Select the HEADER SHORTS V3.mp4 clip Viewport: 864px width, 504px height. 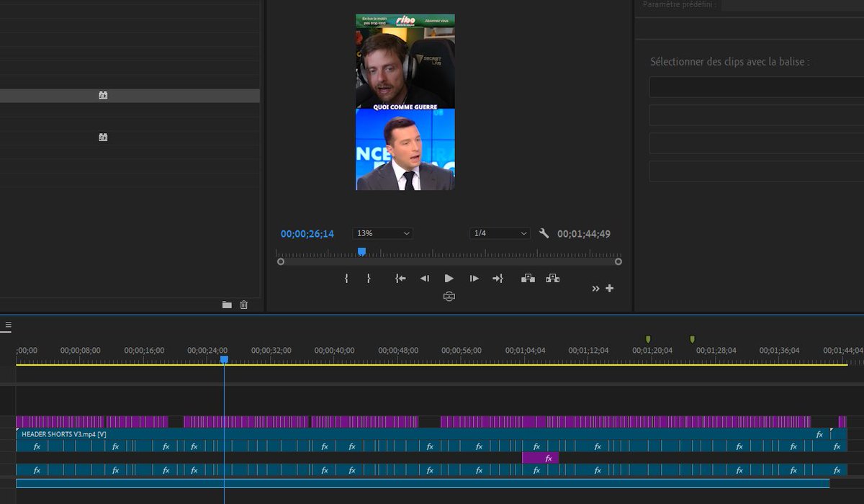[423, 434]
